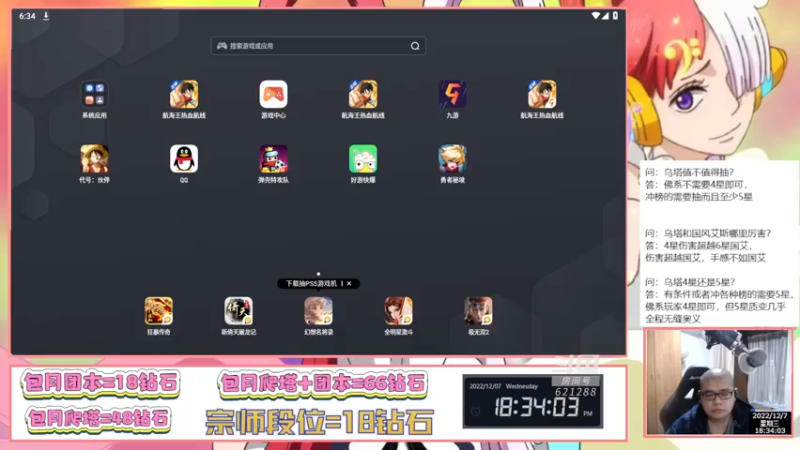Open the 九游 app

[x=453, y=95]
